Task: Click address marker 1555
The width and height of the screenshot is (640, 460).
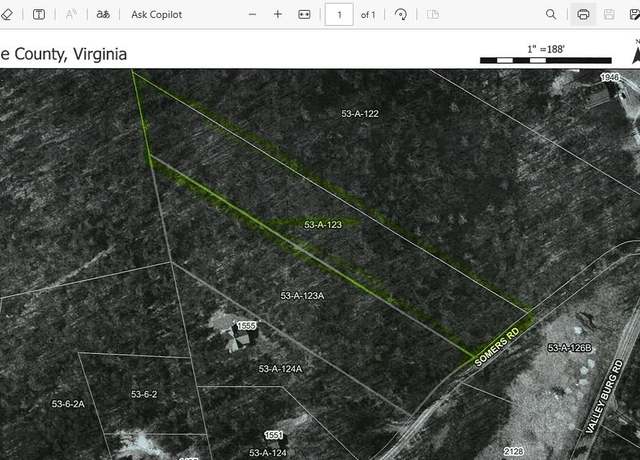Action: point(247,325)
